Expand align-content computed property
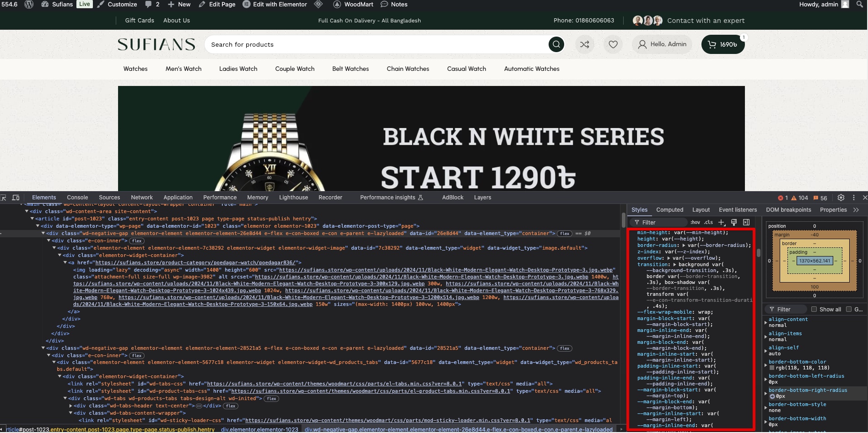Viewport: 868px width, 433px height. pyautogui.click(x=766, y=322)
